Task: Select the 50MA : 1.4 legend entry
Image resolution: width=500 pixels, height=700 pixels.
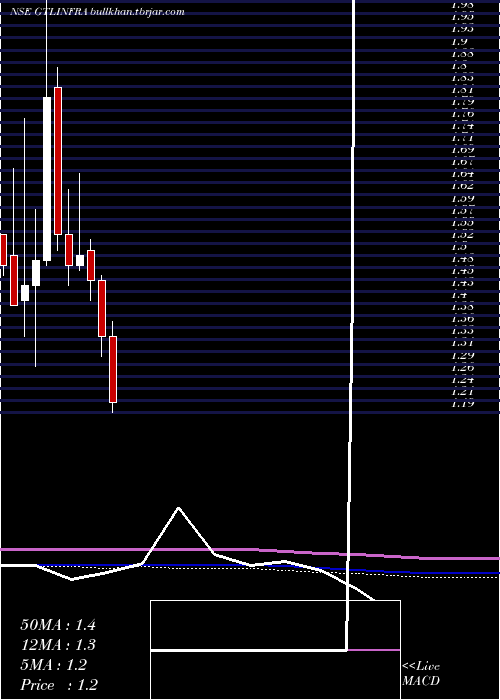Action: click(x=58, y=625)
